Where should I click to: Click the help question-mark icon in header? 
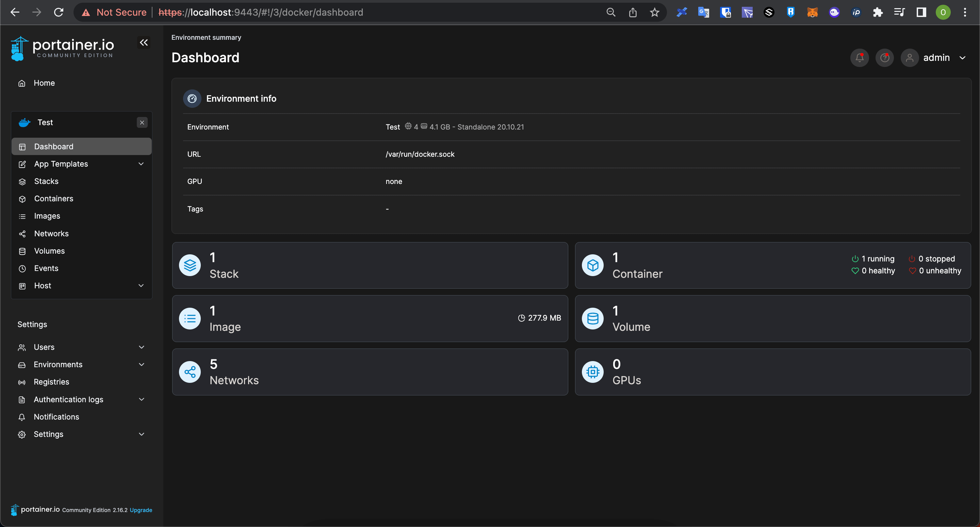(884, 58)
